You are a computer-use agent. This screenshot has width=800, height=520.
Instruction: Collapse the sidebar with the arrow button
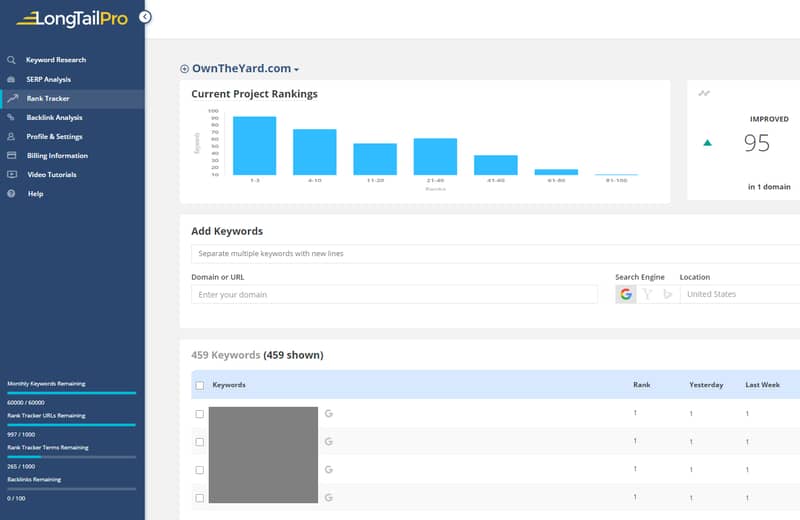click(145, 17)
